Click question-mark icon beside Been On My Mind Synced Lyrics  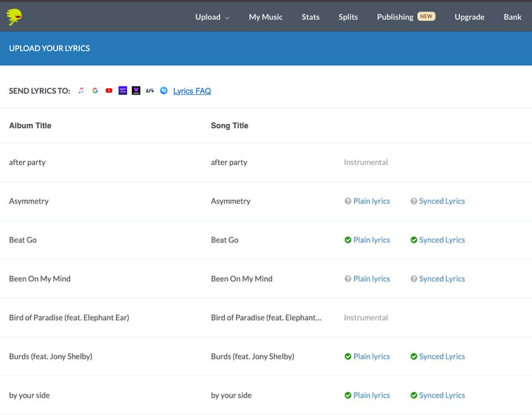pyautogui.click(x=414, y=279)
